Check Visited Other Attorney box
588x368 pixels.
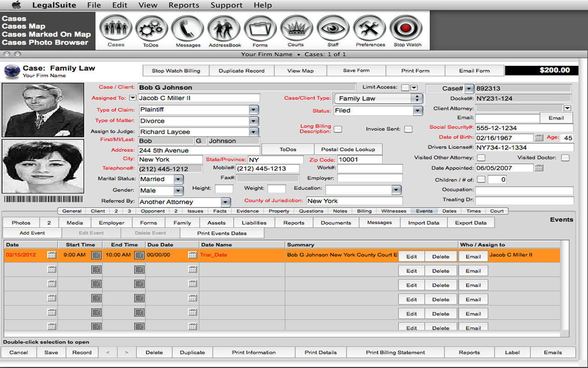[481, 158]
